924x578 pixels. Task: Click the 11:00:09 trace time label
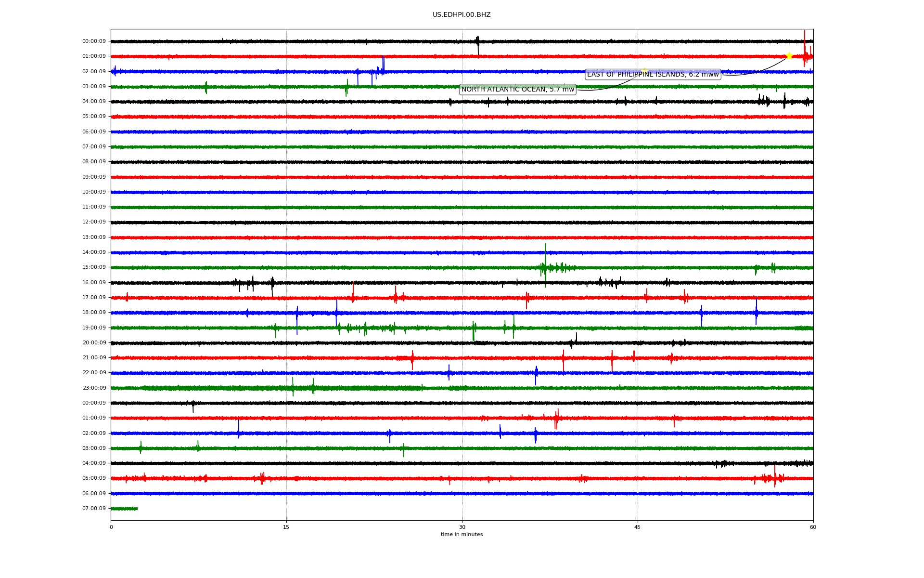point(94,207)
